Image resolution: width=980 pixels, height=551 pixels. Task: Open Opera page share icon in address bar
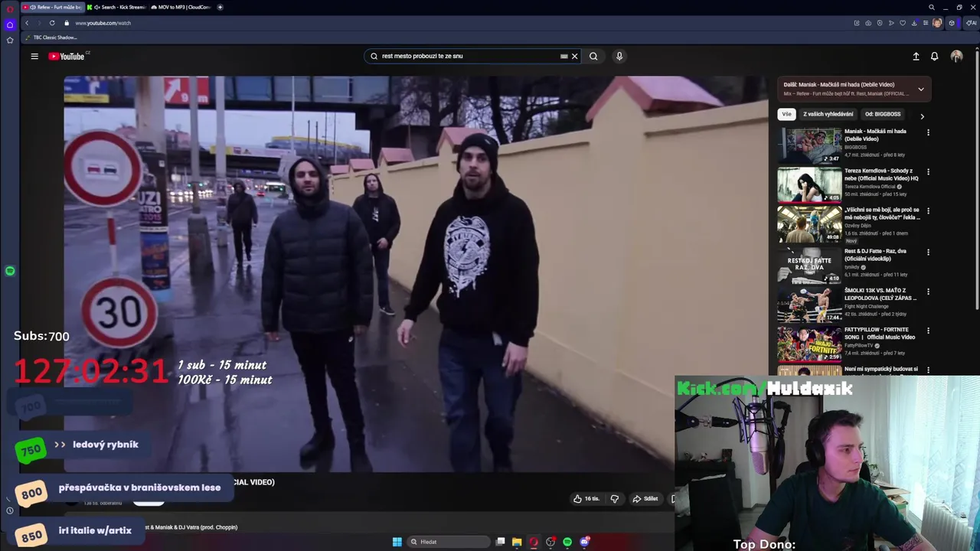pyautogui.click(x=857, y=23)
